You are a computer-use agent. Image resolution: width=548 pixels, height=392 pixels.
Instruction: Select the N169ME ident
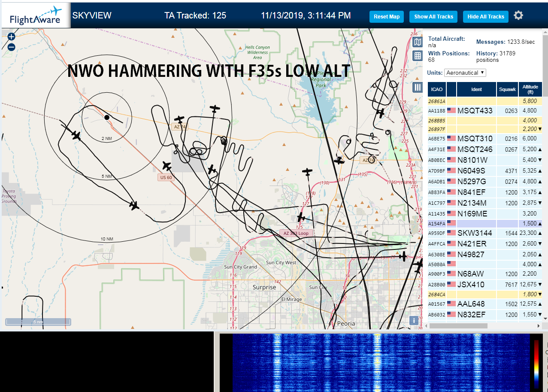472,214
